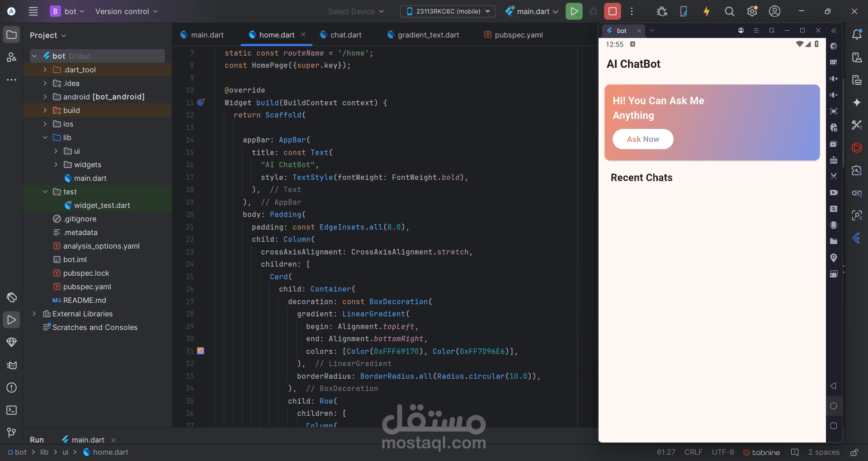Click the Flutter Hot Reload lightning icon
868x461 pixels.
click(x=706, y=11)
